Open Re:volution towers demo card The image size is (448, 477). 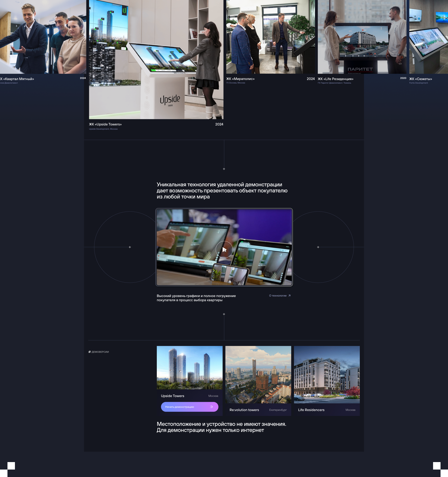coord(258,374)
